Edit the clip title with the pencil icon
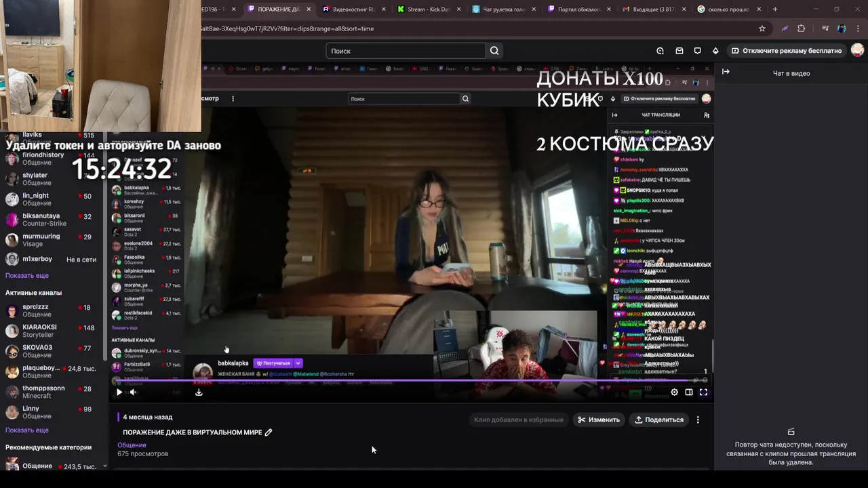Screen dimensions: 868x488 (x=269, y=432)
